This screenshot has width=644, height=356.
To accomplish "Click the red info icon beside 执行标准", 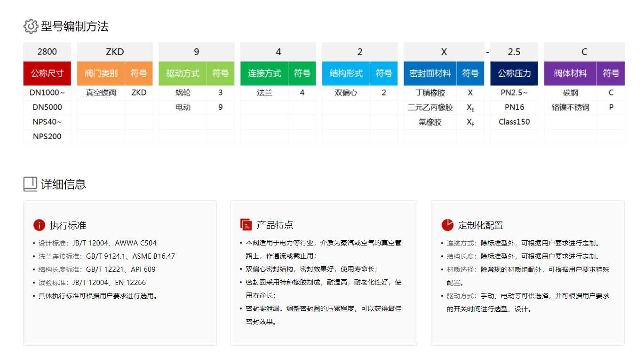I will pos(39,225).
